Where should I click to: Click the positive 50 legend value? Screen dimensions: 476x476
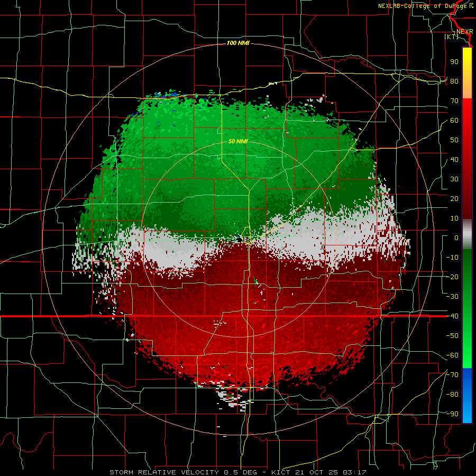coord(454,140)
